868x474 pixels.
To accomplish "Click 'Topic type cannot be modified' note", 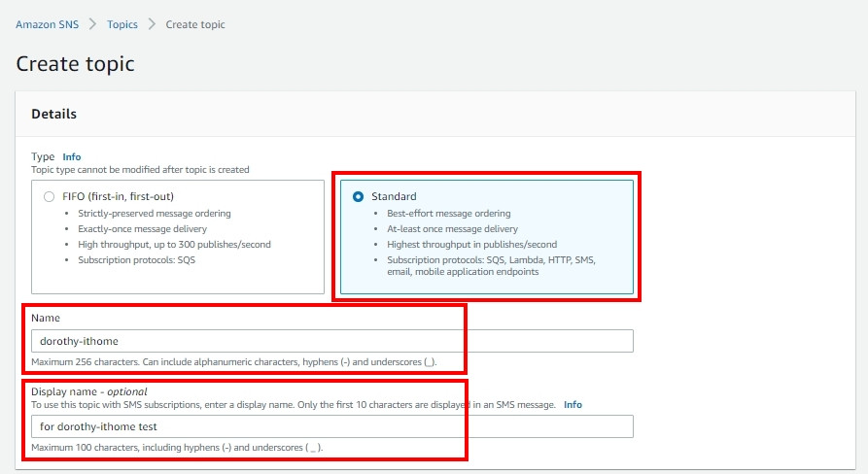I will [x=140, y=170].
